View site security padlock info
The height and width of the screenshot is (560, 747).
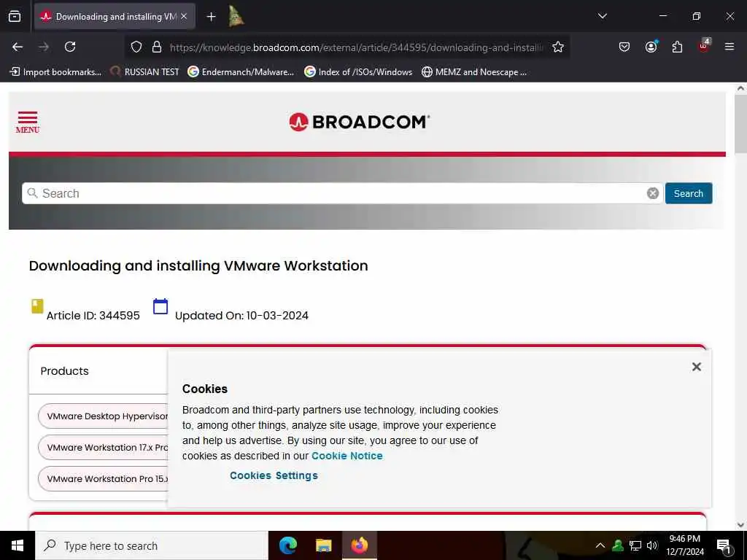[157, 47]
